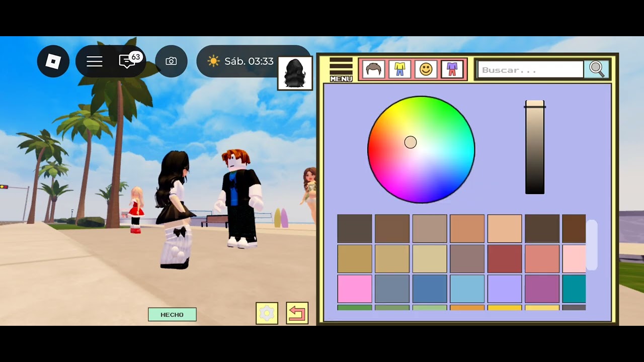Choose the taupe swatch in the top row
Screen dimensions: 644x362
[x=430, y=229]
